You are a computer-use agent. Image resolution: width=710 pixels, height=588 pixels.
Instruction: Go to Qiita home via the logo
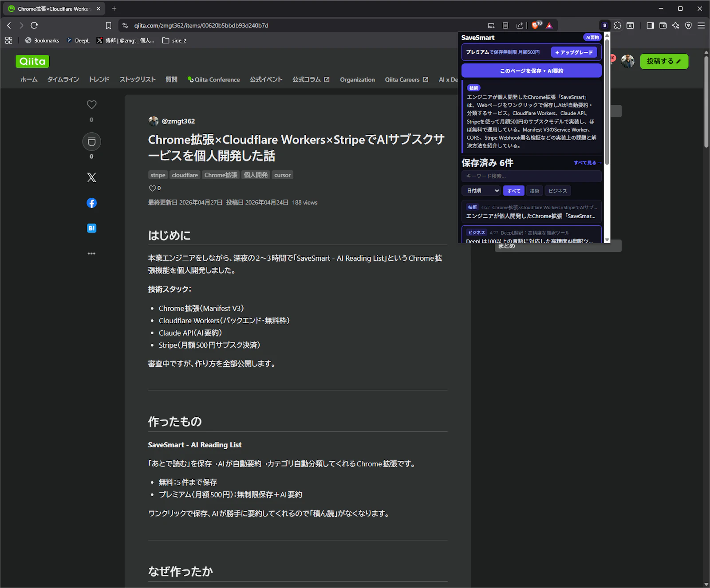coord(32,61)
